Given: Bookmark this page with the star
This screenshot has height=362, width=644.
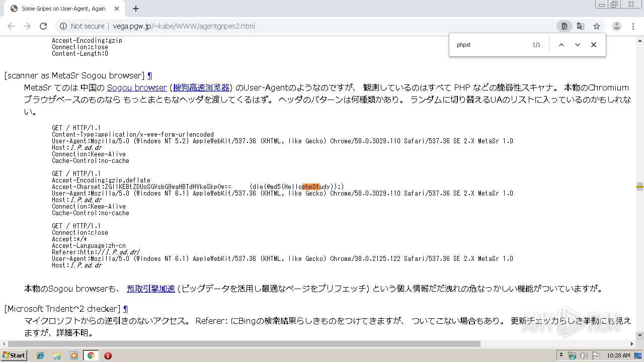Looking at the screenshot, I should point(597,26).
